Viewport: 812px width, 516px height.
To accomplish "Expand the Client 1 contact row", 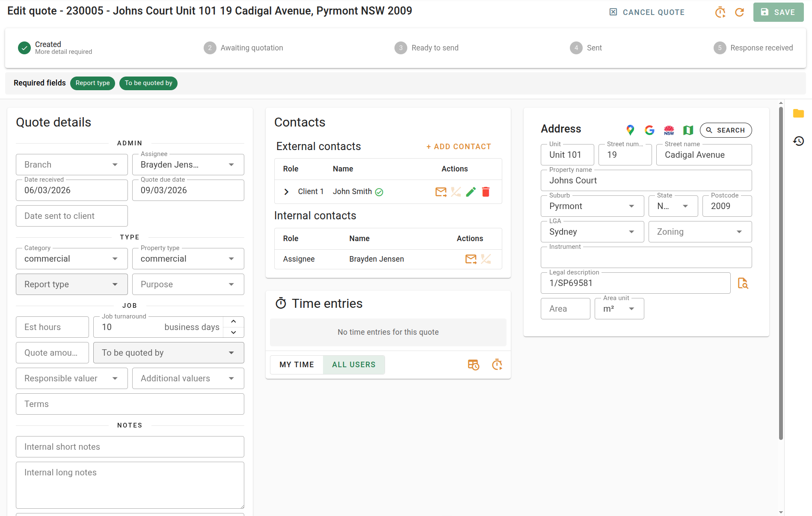I will coord(286,192).
